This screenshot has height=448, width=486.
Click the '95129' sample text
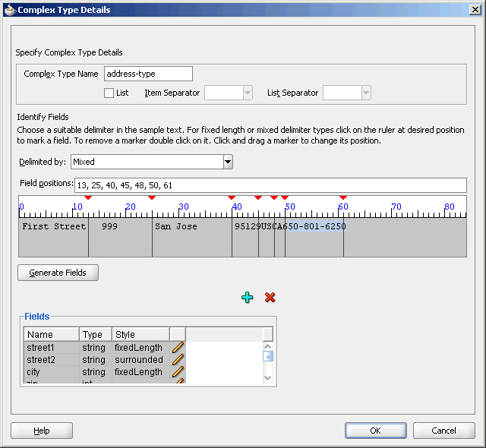(x=248, y=226)
